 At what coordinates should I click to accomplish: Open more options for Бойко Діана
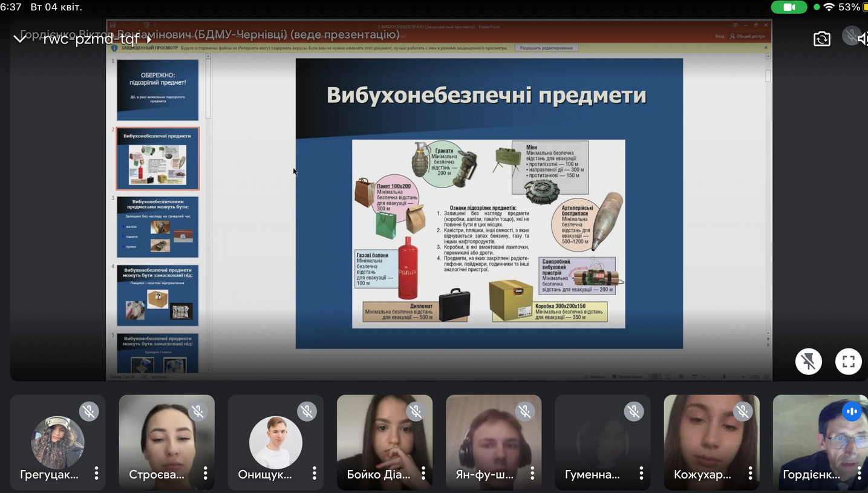click(423, 473)
